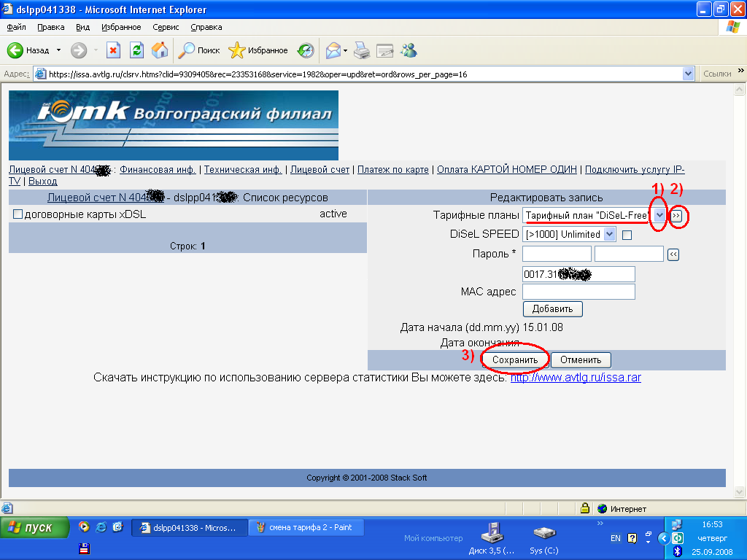The image size is (747, 560).
Task: Open the Назад history dropdown arrow
Action: click(x=58, y=50)
